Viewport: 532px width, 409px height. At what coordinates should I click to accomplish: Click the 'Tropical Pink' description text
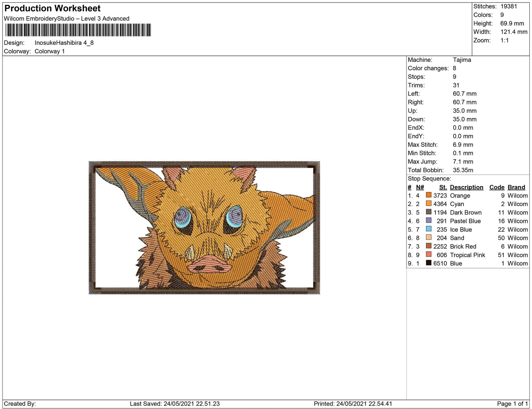click(x=468, y=255)
